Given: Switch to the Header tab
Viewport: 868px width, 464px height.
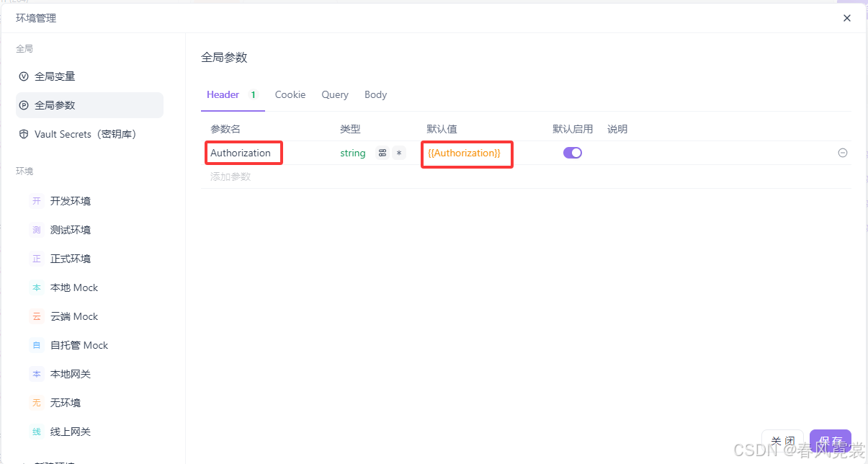Looking at the screenshot, I should (233, 95).
